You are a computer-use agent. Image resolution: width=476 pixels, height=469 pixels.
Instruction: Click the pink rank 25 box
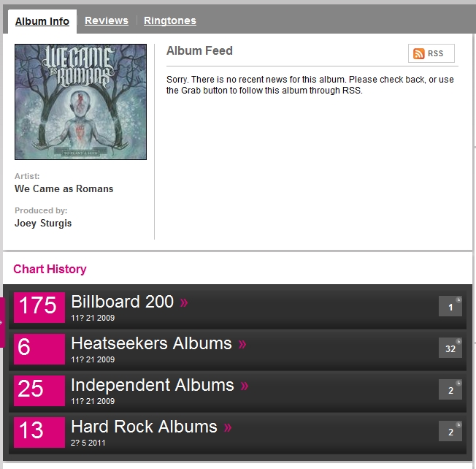coord(39,391)
